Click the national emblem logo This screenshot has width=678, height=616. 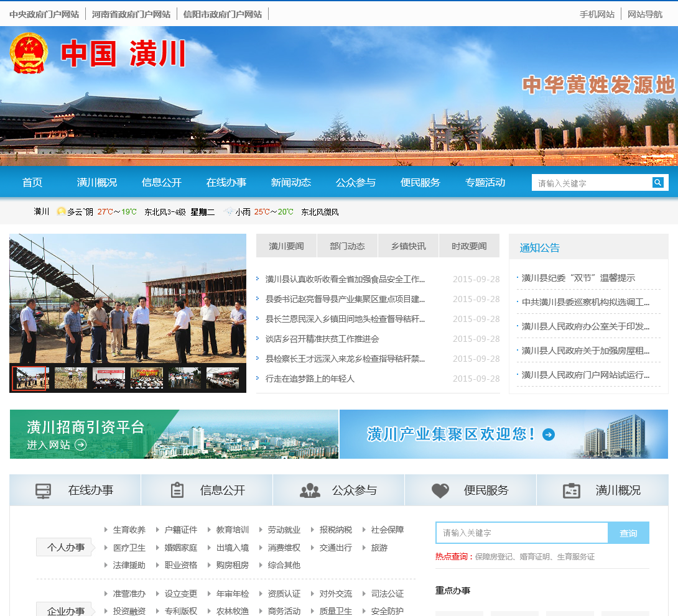[x=29, y=53]
